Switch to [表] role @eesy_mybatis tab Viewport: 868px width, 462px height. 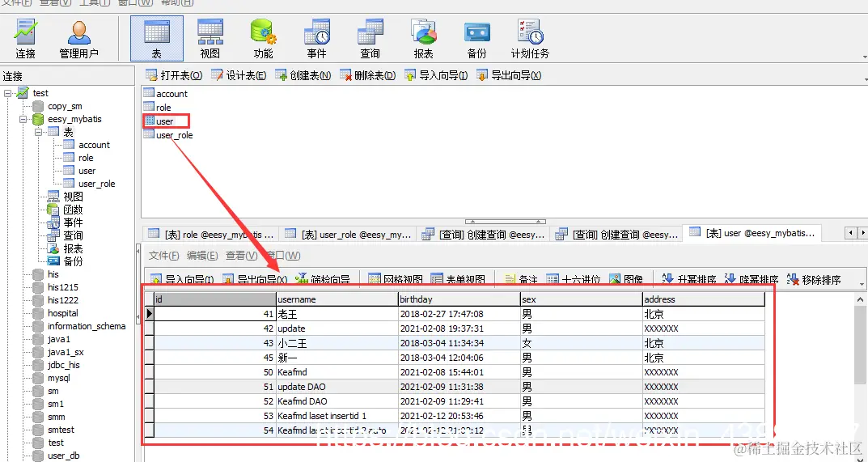click(211, 235)
